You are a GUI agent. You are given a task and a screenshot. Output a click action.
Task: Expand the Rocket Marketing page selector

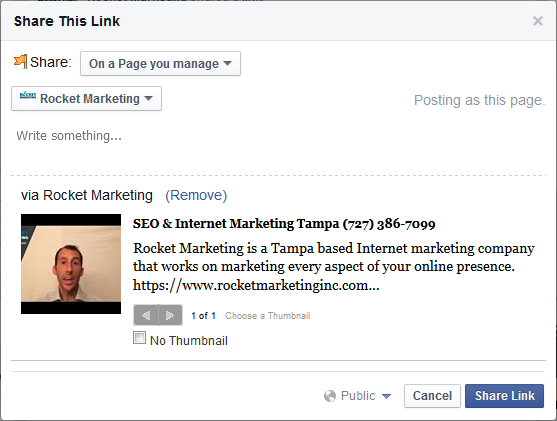click(x=86, y=98)
